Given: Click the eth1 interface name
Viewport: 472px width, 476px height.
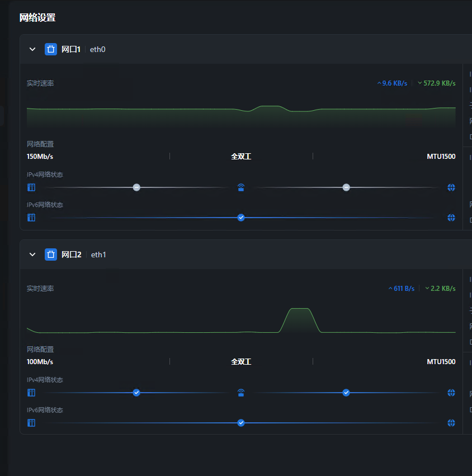Looking at the screenshot, I should [98, 255].
